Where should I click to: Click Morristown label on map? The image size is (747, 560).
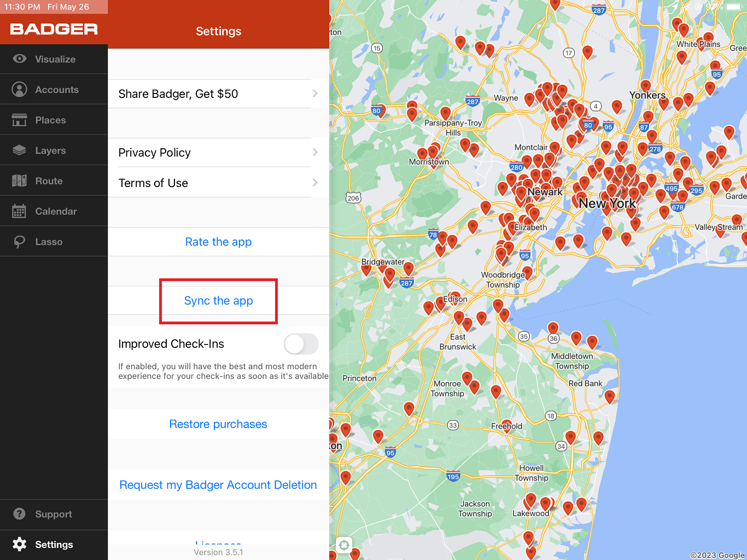pos(429,162)
